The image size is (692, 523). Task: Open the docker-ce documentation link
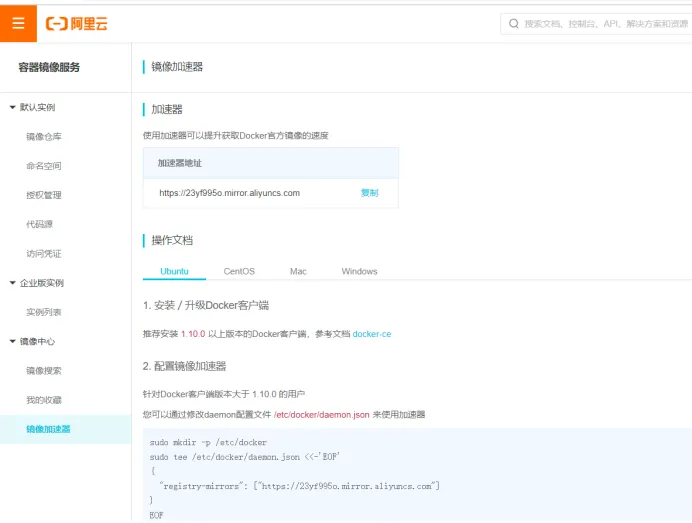click(372, 334)
